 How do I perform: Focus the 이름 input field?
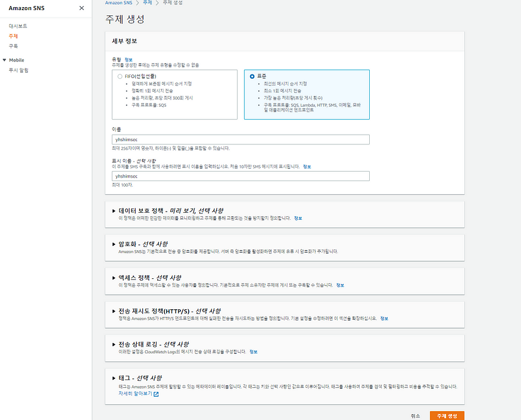point(241,139)
